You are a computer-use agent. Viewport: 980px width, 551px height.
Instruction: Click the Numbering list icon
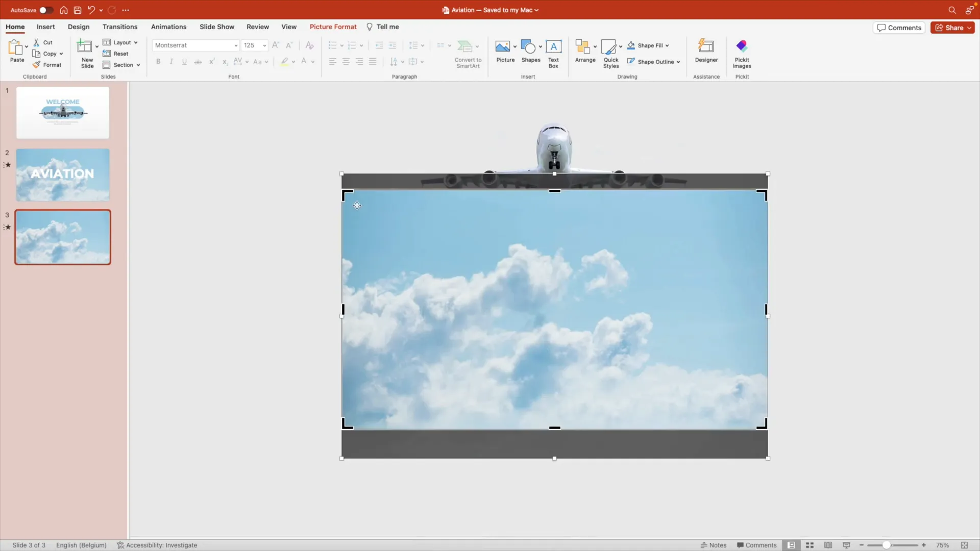[352, 45]
